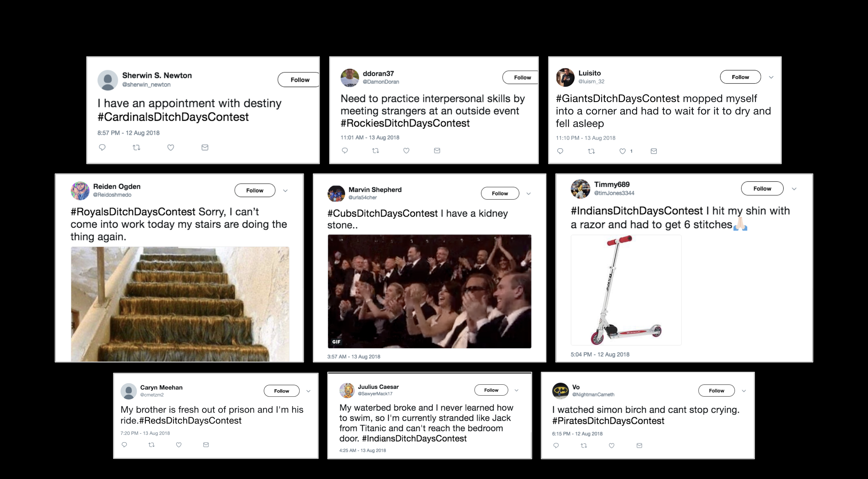
Task: Retweet Vo's Pirates tweet
Action: (x=584, y=446)
